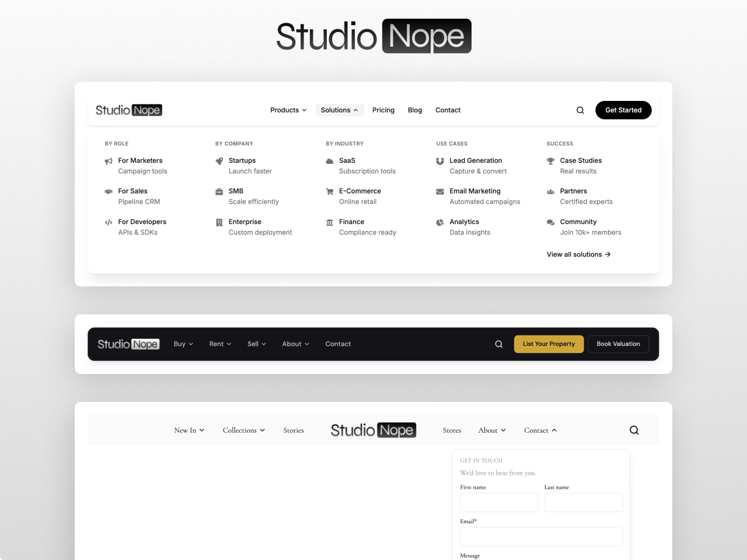Click the search icon in the white navbar
The width and height of the screenshot is (747, 560).
(580, 110)
